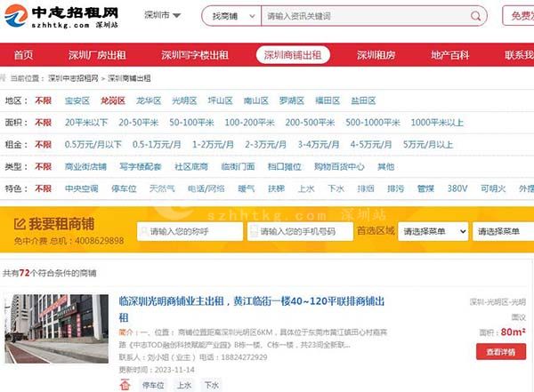Open the first 请选择菜单 region dropdown
This screenshot has width=534, height=392.
click(x=433, y=231)
